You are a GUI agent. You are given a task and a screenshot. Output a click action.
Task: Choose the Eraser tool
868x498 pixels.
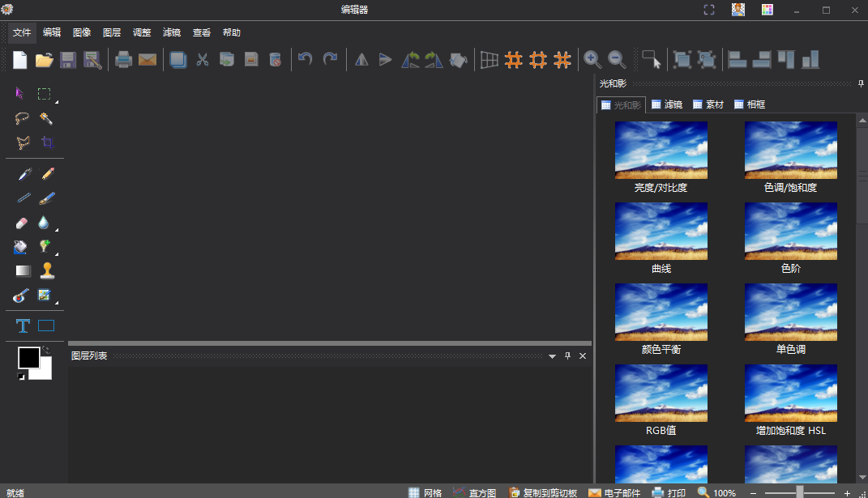22,223
